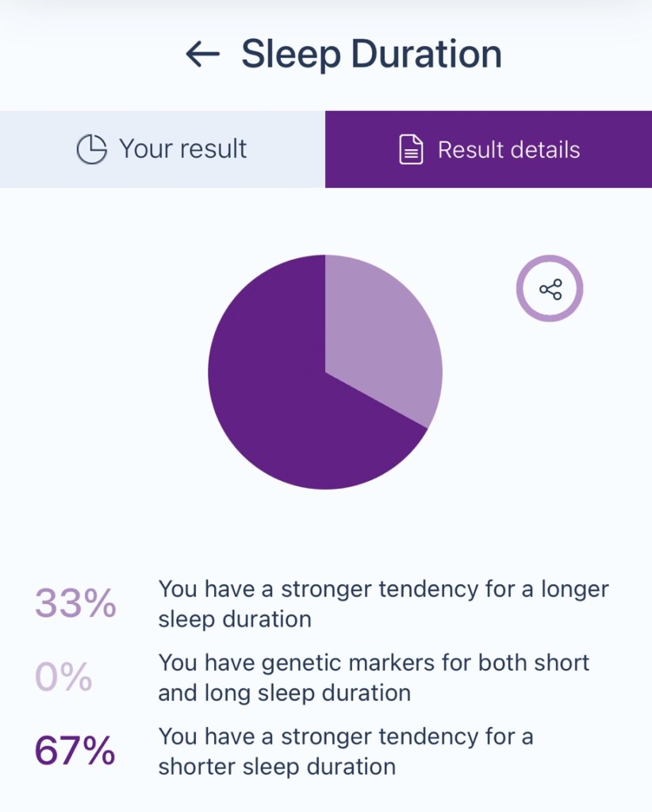The height and width of the screenshot is (812, 652).
Task: Switch to the Your result tab
Action: pyautogui.click(x=163, y=149)
